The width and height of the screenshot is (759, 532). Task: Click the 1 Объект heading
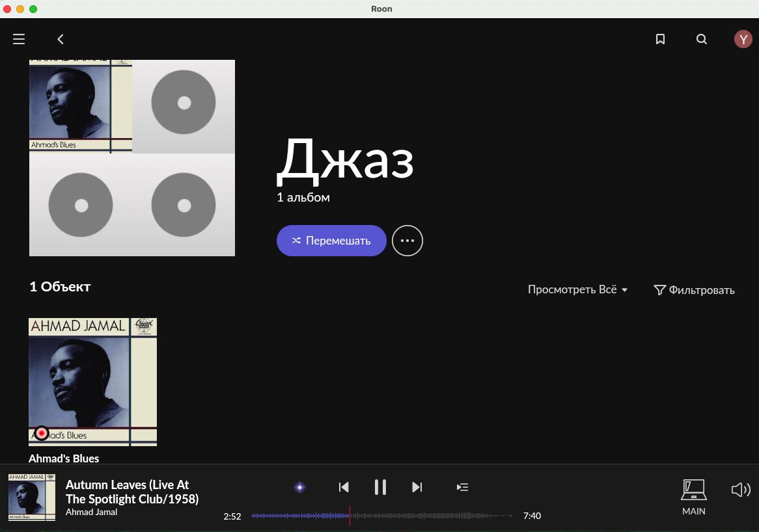pos(60,287)
